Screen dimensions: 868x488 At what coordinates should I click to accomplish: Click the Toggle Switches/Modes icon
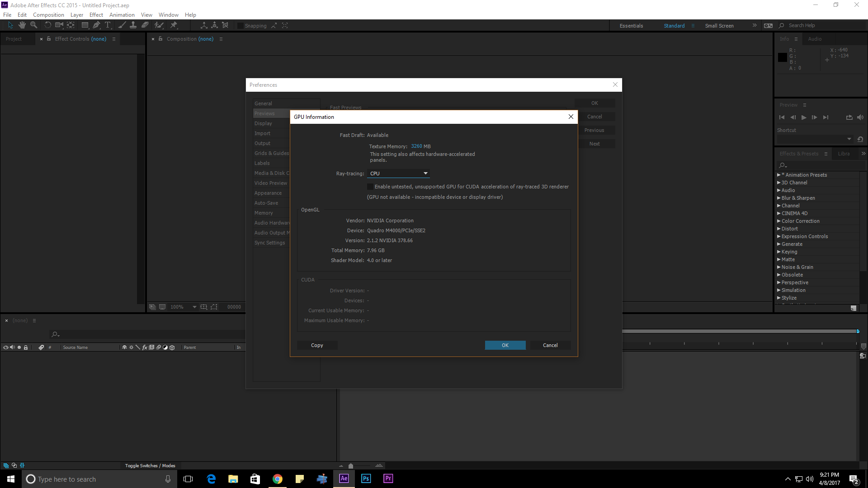point(150,465)
